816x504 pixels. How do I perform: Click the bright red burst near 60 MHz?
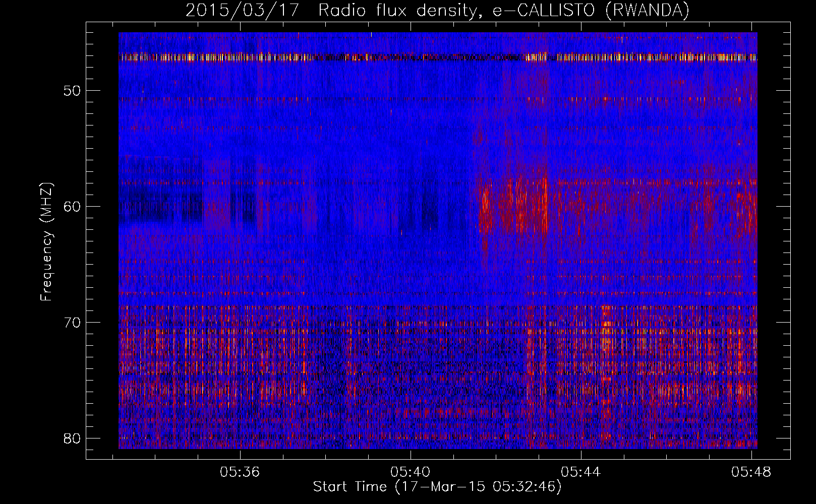click(513, 207)
